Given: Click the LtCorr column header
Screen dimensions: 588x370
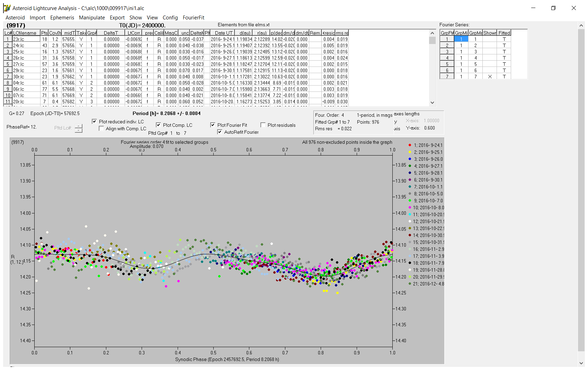Looking at the screenshot, I should coord(133,33).
